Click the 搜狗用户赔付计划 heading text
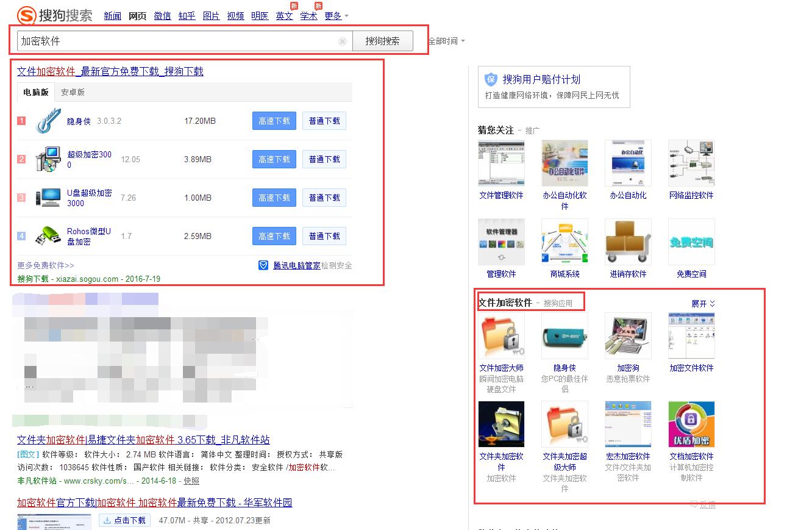812x530 pixels. (x=541, y=79)
